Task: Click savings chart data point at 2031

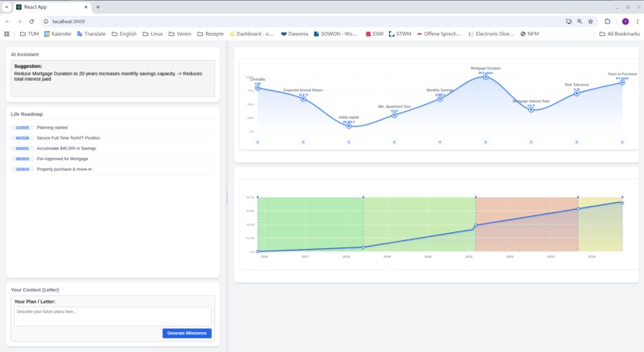Action: tap(476, 225)
